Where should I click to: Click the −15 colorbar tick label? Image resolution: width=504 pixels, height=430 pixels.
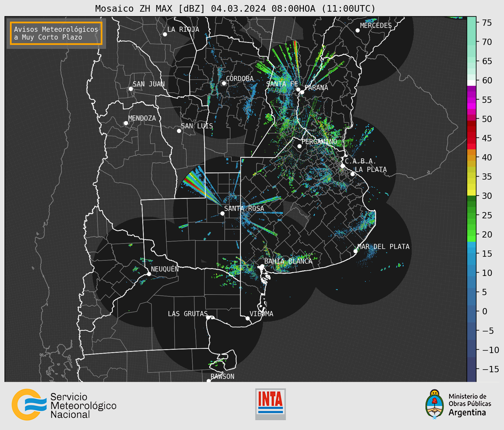pyautogui.click(x=490, y=369)
